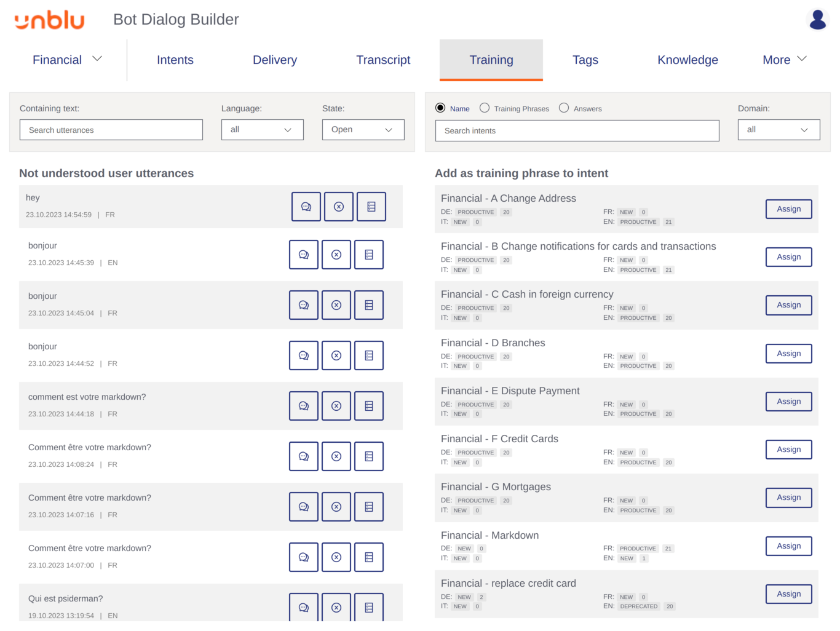
Task: Select the 'Name' radio button
Action: [440, 108]
